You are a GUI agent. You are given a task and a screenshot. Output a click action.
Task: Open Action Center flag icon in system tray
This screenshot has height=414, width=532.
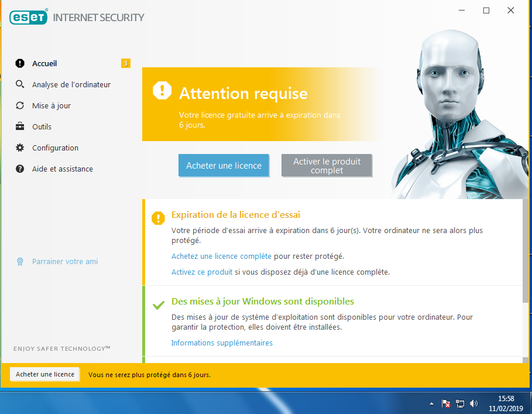(446, 403)
